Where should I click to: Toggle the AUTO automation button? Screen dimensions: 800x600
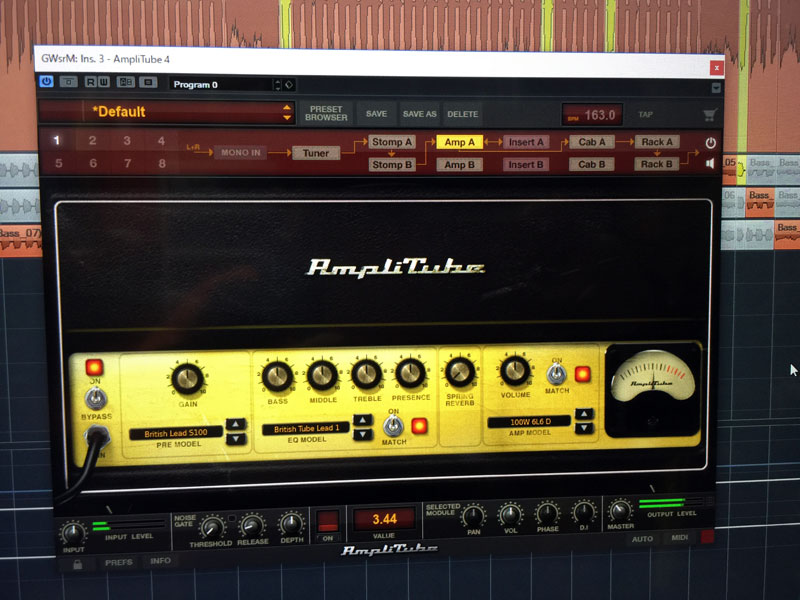(642, 539)
